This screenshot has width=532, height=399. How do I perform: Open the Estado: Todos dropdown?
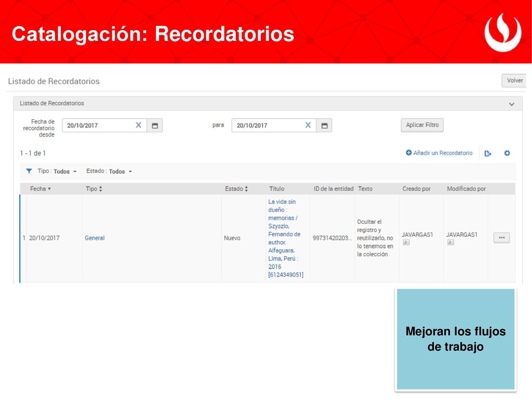click(109, 171)
